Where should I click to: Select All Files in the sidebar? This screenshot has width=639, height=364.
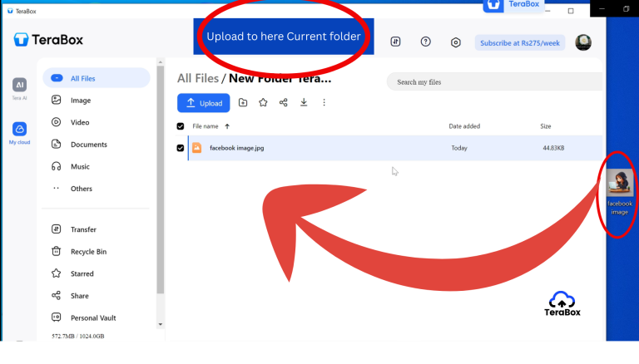coord(97,78)
